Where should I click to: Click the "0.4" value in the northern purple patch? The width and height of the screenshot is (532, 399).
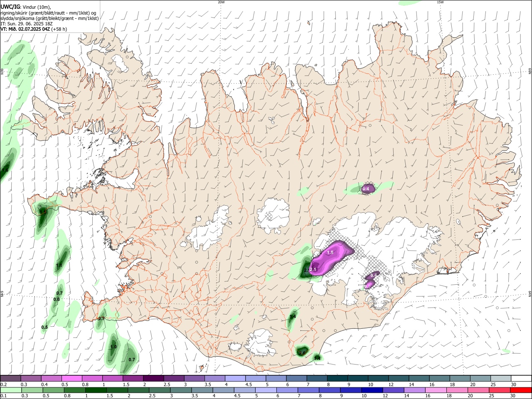366,189
